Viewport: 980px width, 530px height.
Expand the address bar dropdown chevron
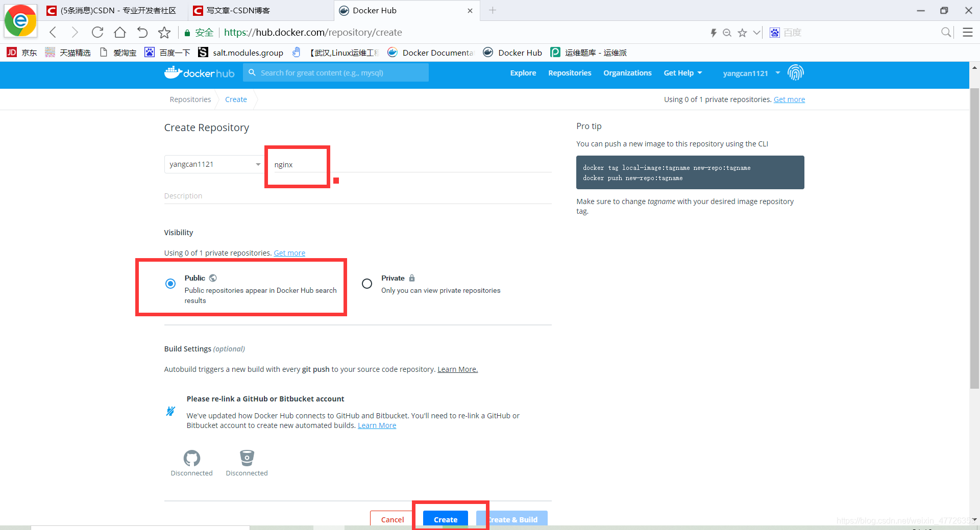(756, 33)
